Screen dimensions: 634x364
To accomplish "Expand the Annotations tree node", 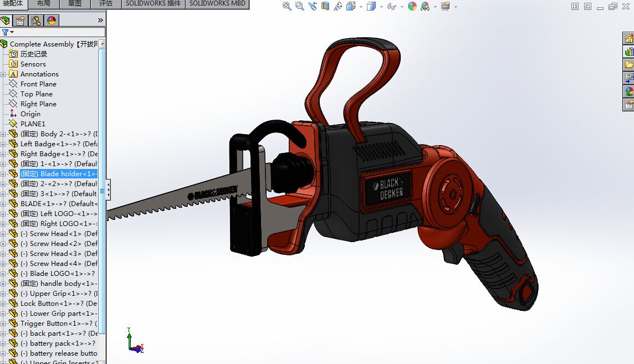I will pyautogui.click(x=3, y=74).
